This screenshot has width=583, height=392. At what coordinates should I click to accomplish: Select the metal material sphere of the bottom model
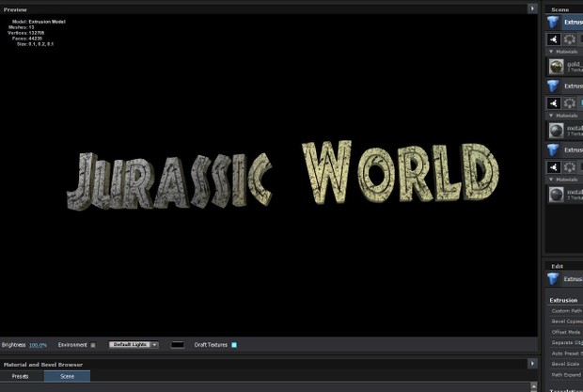[x=557, y=195]
